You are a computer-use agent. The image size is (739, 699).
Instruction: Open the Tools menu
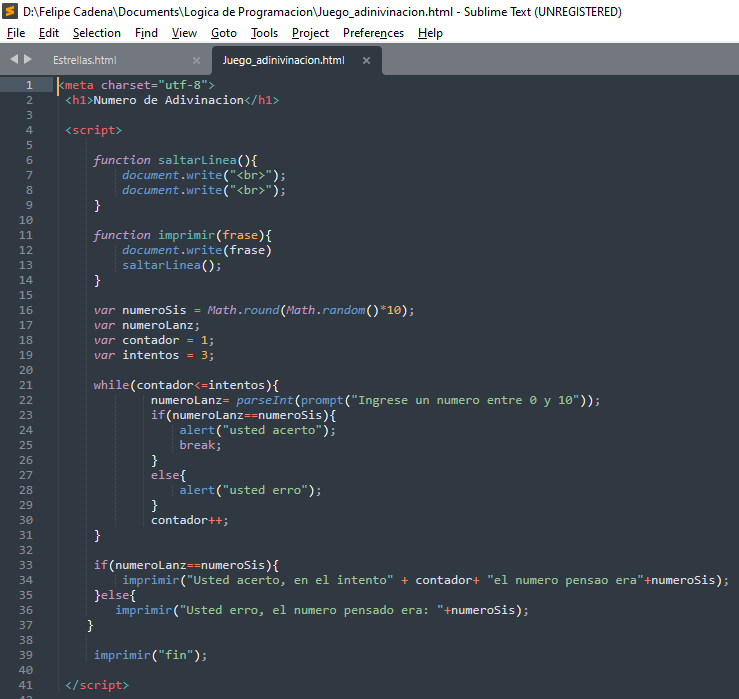click(x=264, y=33)
